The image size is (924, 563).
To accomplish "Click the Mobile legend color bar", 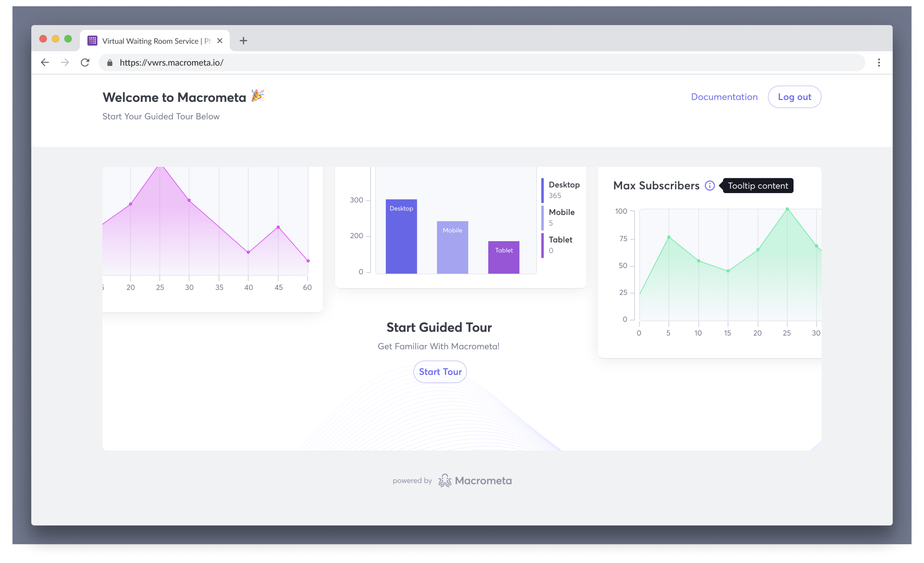I will coord(542,218).
